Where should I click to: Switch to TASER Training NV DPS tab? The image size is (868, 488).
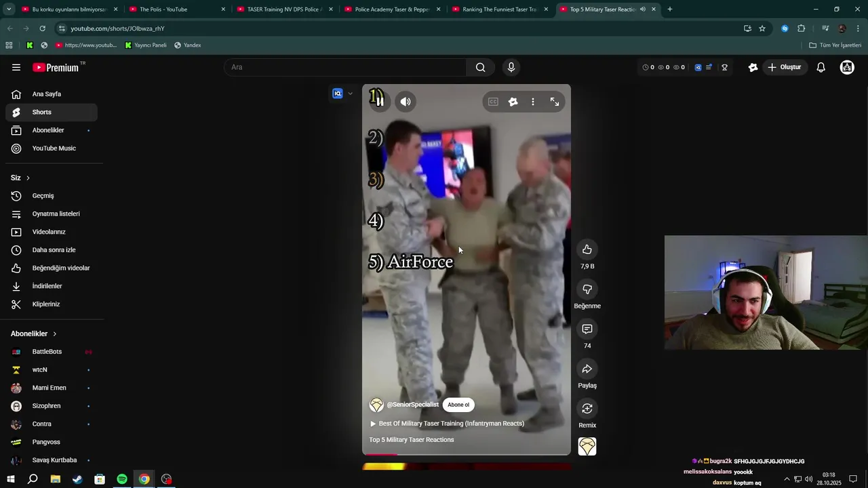click(x=285, y=9)
